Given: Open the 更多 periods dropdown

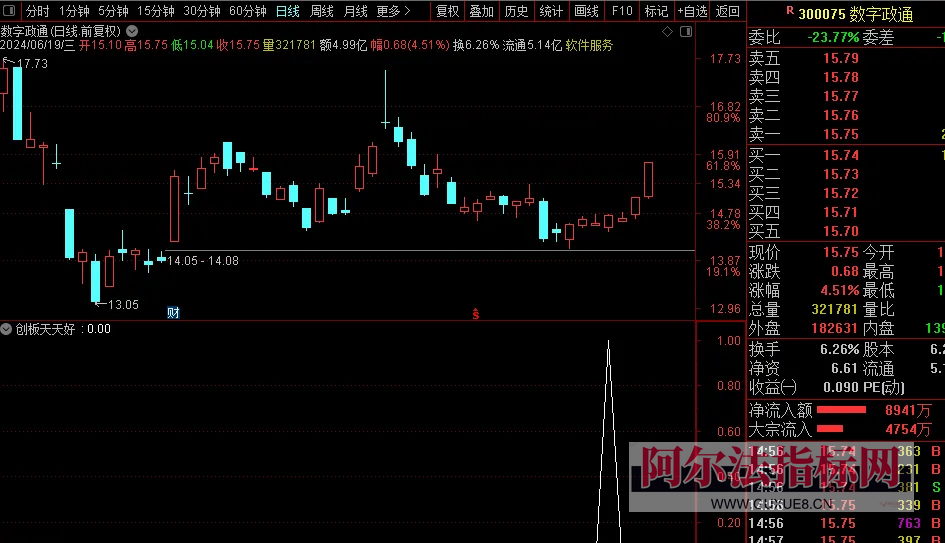Looking at the screenshot, I should 393,11.
